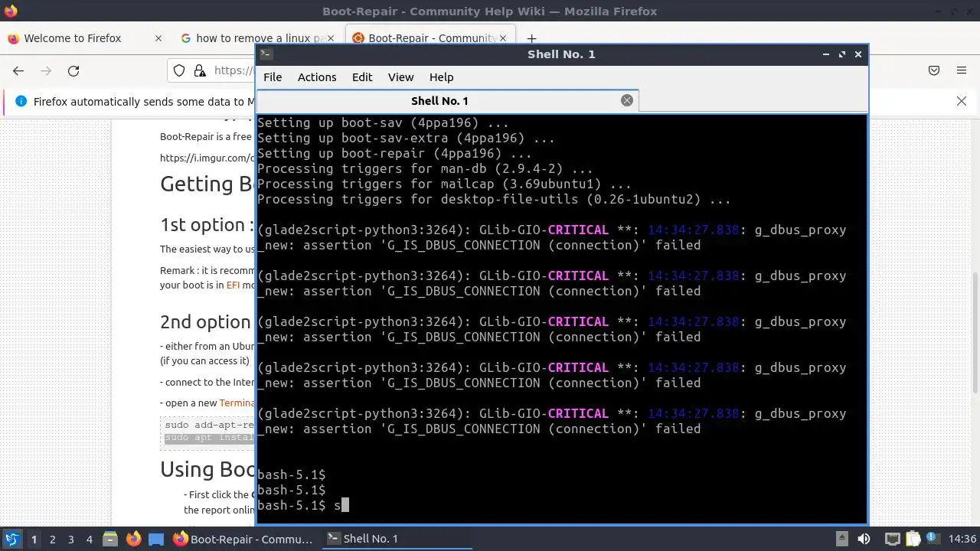Screen dimensions: 980x551
Task: Launch Firefox from the taskbar quick launcher
Action: 133,539
